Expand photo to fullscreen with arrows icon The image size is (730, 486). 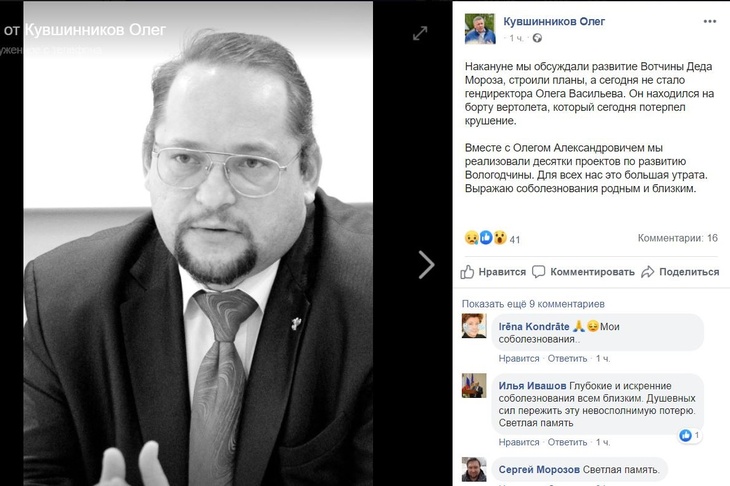tap(420, 33)
